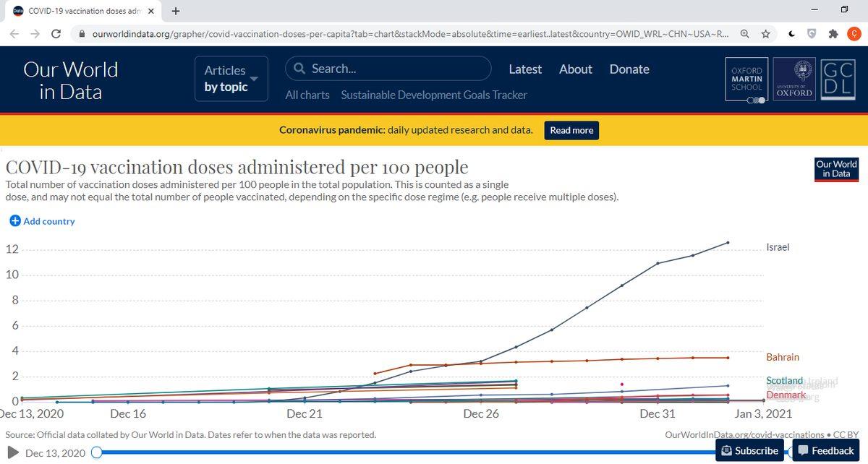Click the shield extension icon
Image resolution: width=868 pixels, height=464 pixels.
tap(812, 34)
